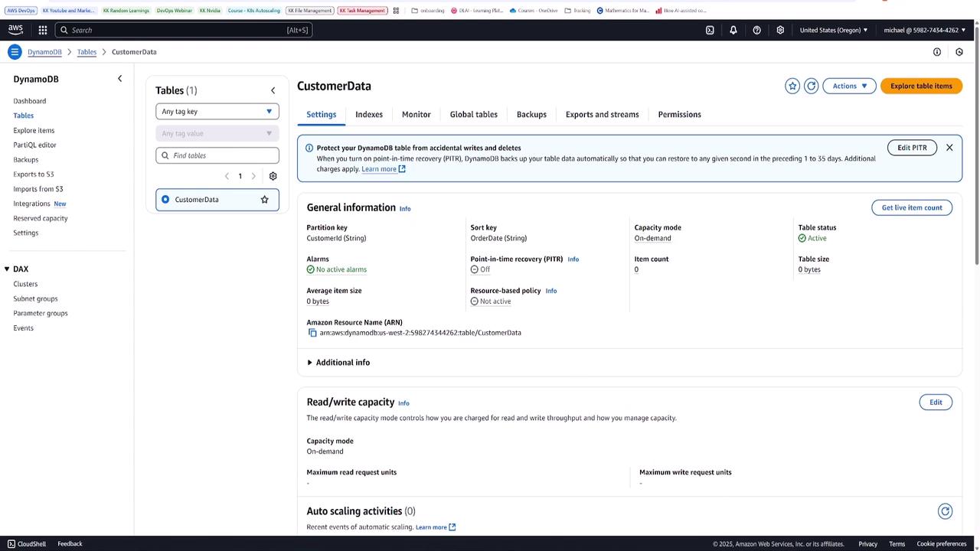Collapse the DynamoDB sidebar with the arrow

[x=119, y=79]
